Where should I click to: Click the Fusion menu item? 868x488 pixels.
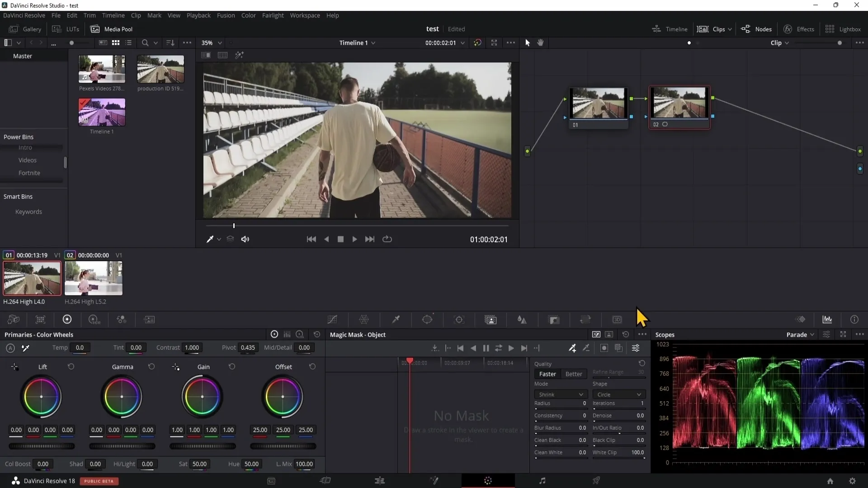tap(226, 15)
